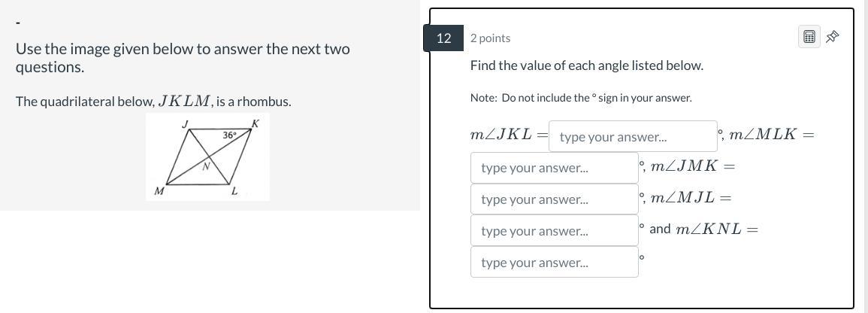The image size is (868, 313).
Task: Click vertex M label on rhombus
Action: point(159,191)
